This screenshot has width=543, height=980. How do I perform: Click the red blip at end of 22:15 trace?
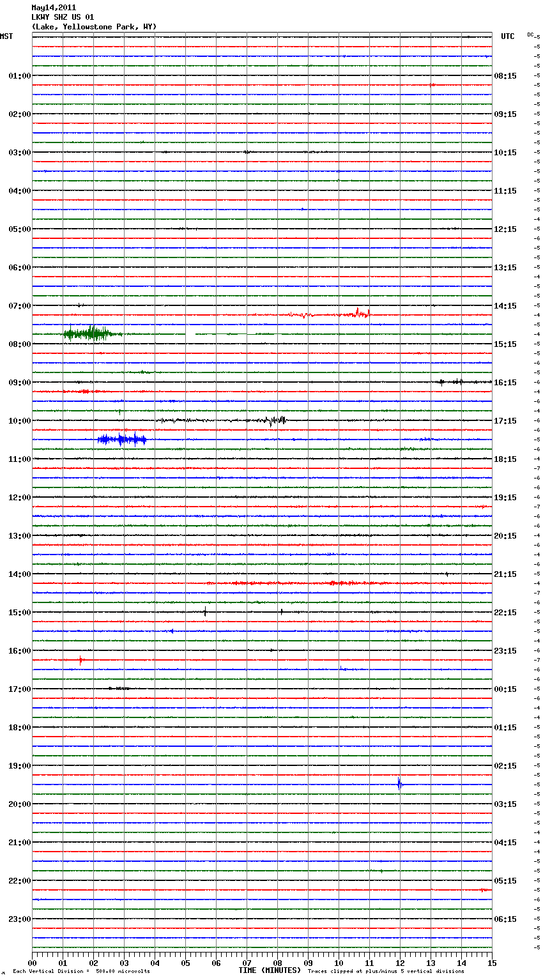coord(485,890)
